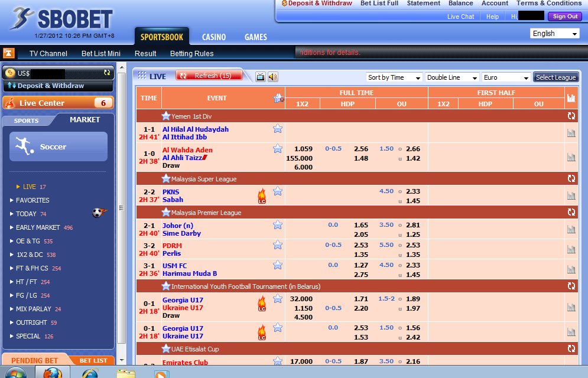Open the Sort by Time dropdown
588x378 pixels.
coord(394,77)
